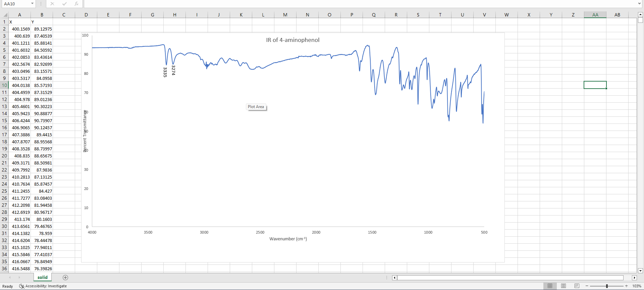Click the 4000 label on the wavenumber axis
Image resolution: width=644 pixels, height=290 pixels.
[x=92, y=232]
